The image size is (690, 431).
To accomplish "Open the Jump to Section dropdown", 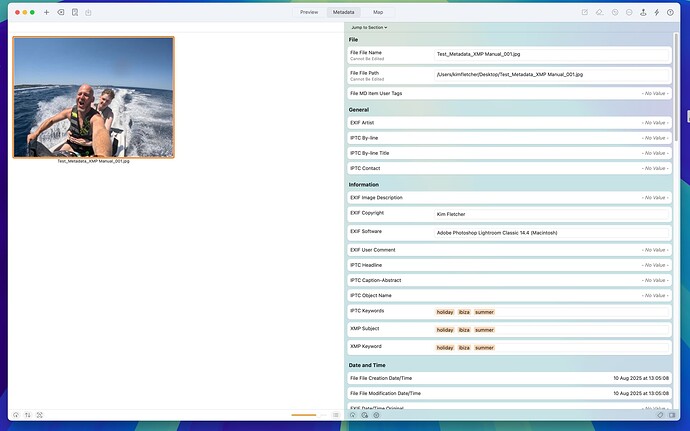I will [x=369, y=27].
